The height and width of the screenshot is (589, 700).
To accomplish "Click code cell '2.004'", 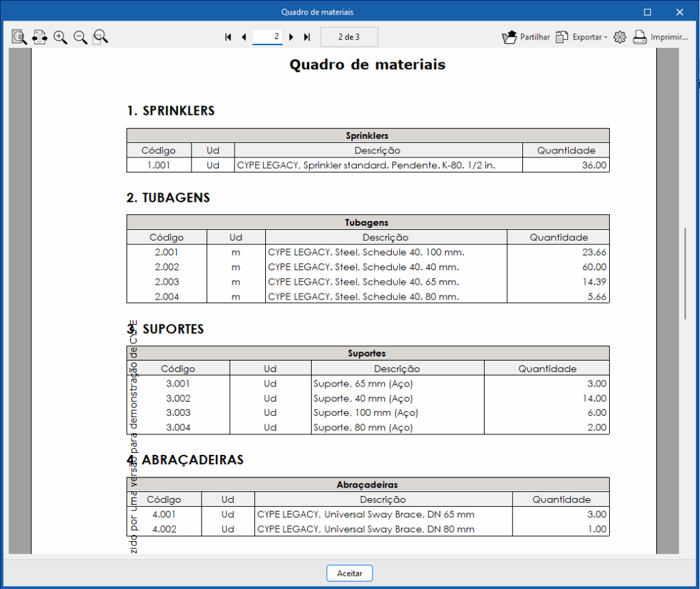I will pyautogui.click(x=167, y=297).
